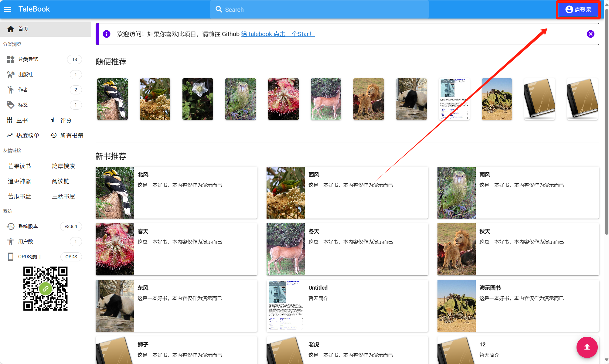Click the pink upload floating button
This screenshot has width=609, height=364.
[x=587, y=347]
